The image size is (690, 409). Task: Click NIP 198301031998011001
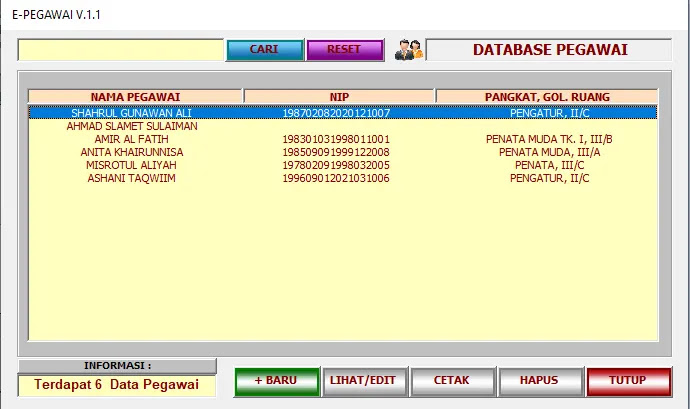pyautogui.click(x=336, y=139)
